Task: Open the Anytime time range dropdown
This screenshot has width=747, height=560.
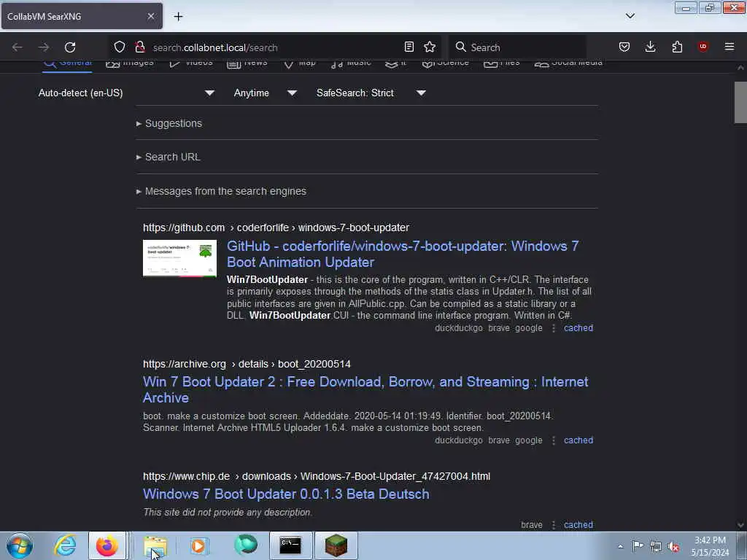Action: (x=266, y=93)
